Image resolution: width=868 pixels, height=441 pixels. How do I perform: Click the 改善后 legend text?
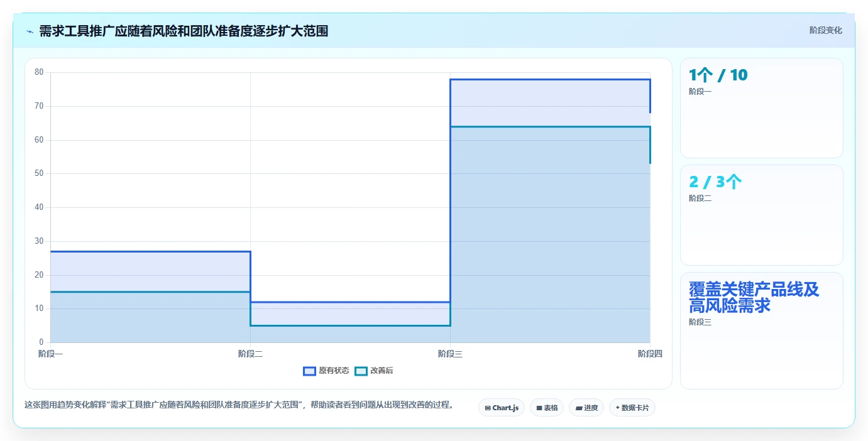382,371
